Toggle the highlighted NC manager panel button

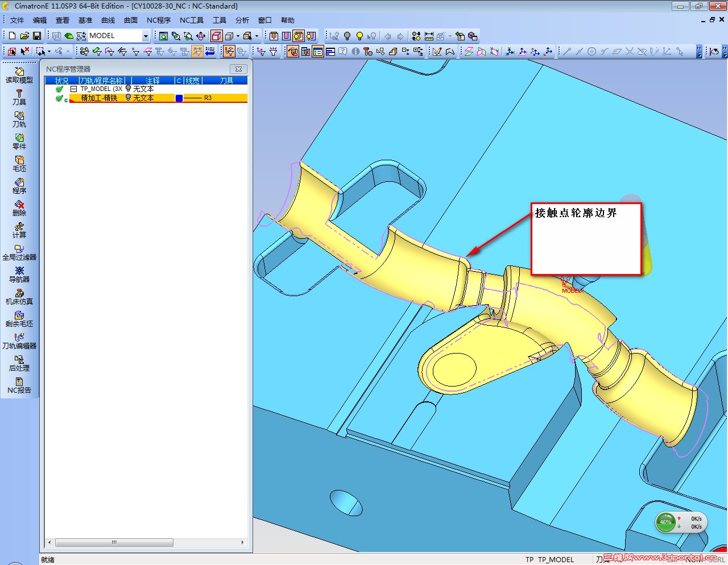pos(293,51)
